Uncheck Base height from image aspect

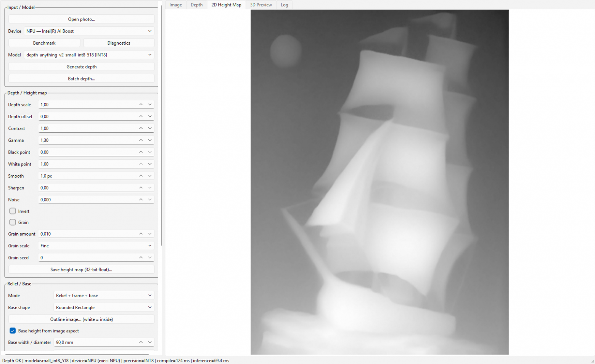pyautogui.click(x=13, y=331)
